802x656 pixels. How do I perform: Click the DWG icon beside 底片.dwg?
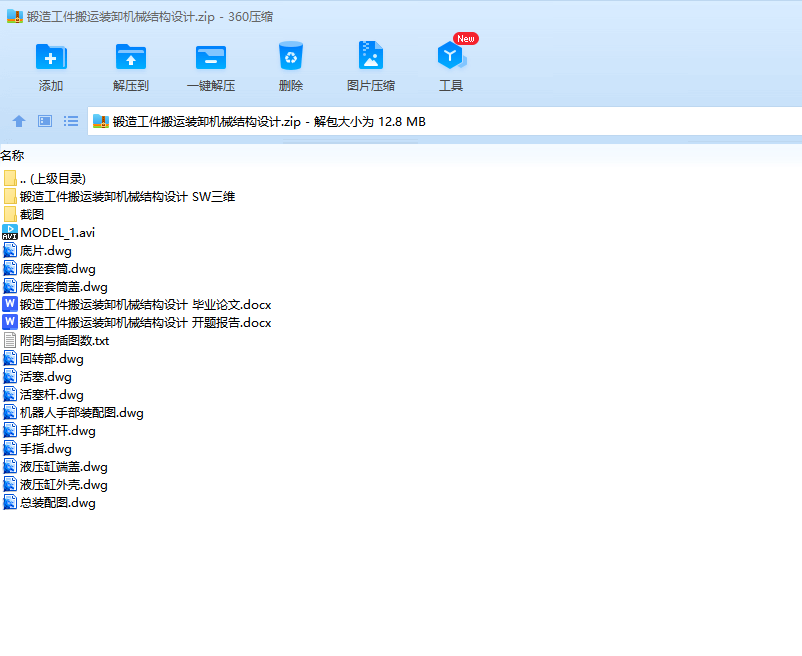point(10,250)
